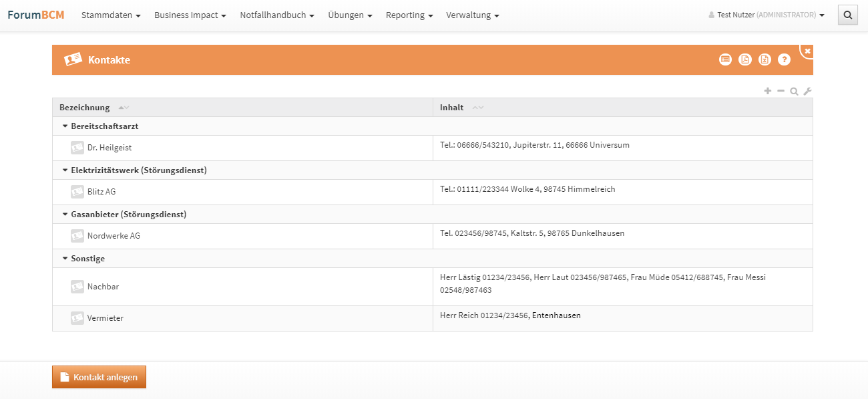Collapse the Bereitschaftsarzt group
The image size is (868, 399).
coord(65,126)
